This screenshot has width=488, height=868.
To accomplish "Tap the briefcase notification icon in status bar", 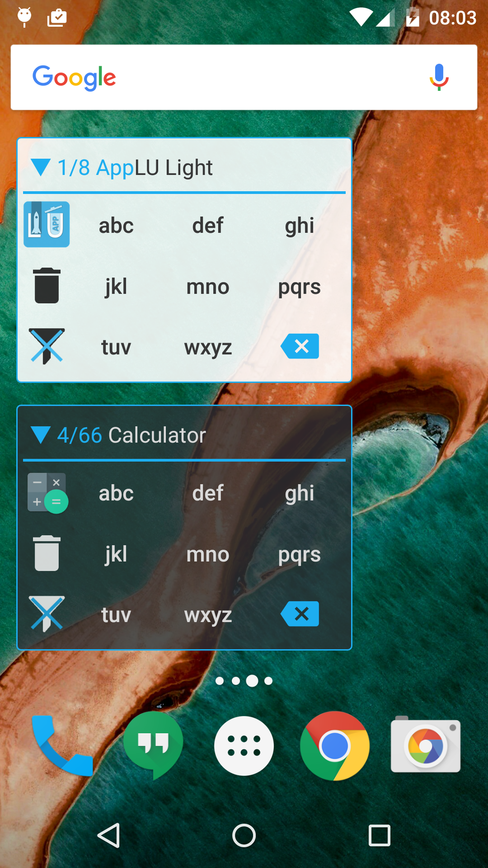I will click(57, 18).
